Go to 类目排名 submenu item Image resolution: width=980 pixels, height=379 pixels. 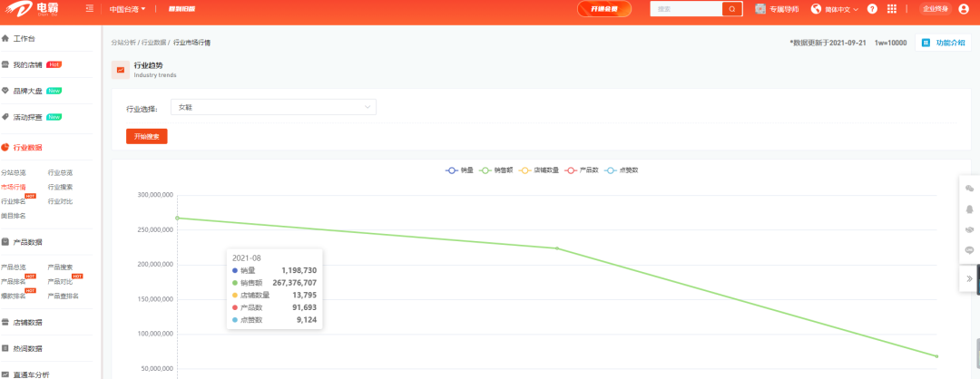[13, 216]
